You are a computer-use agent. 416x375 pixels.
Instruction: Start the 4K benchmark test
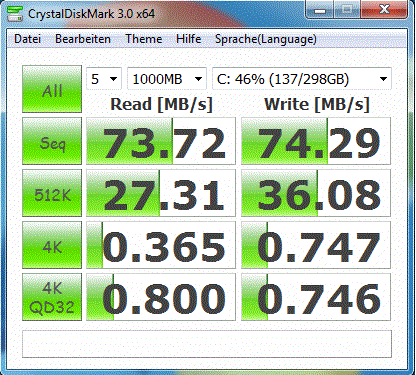click(52, 245)
